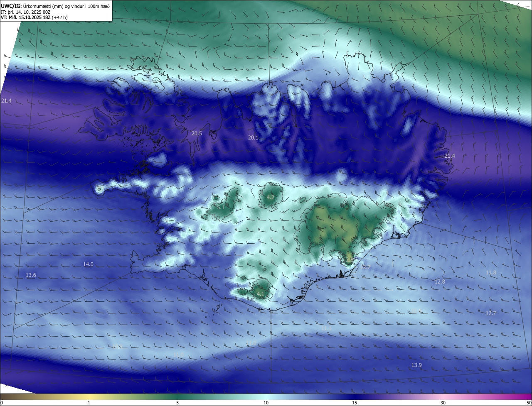
Task: Click the colour scale tick label 0
Action: 2,403
